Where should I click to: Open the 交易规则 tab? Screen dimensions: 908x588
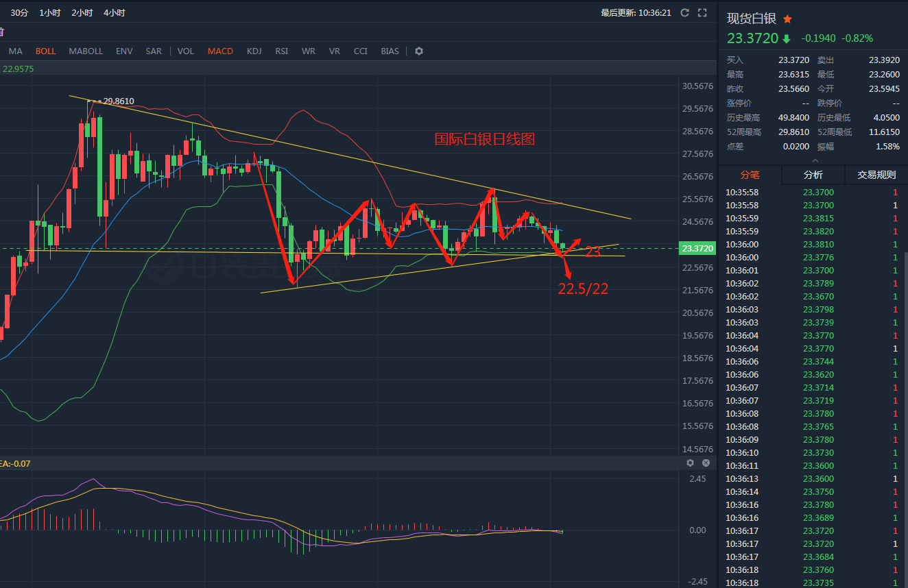coord(876,175)
